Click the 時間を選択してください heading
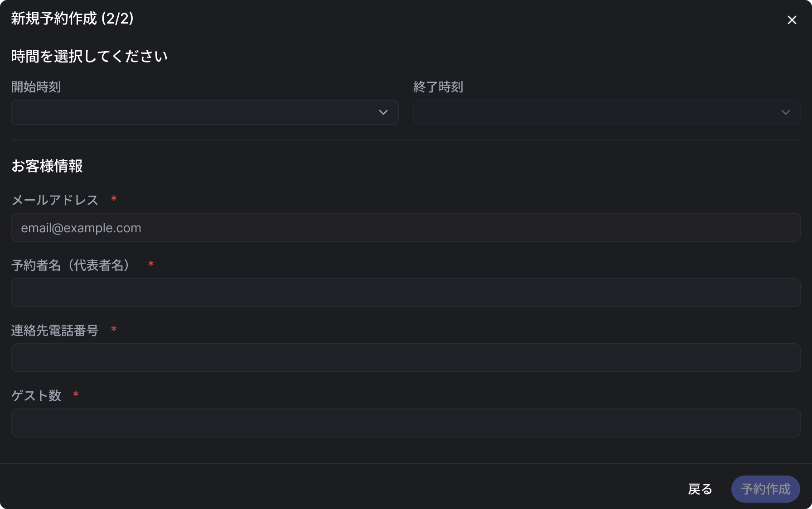Screen dimensions: 812x509 (x=89, y=57)
